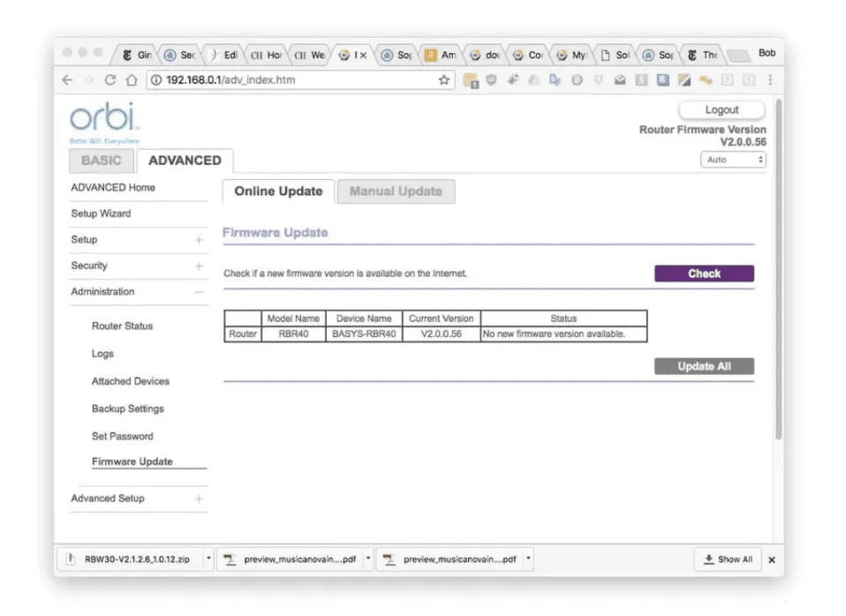Open Attached Devices in the sidebar
The height and width of the screenshot is (616, 846).
pos(131,381)
